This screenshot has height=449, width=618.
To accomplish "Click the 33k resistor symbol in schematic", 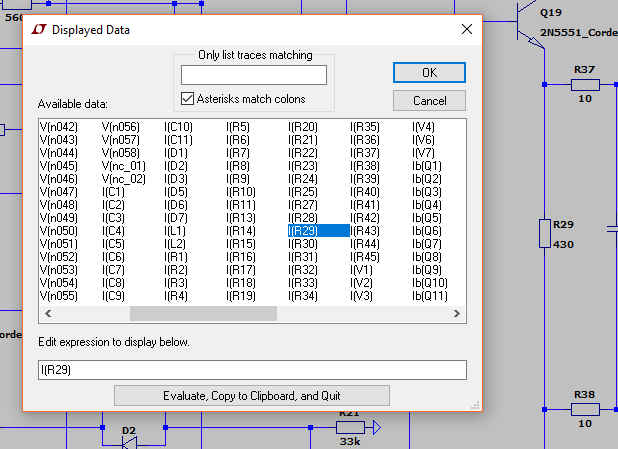I will pos(350,427).
